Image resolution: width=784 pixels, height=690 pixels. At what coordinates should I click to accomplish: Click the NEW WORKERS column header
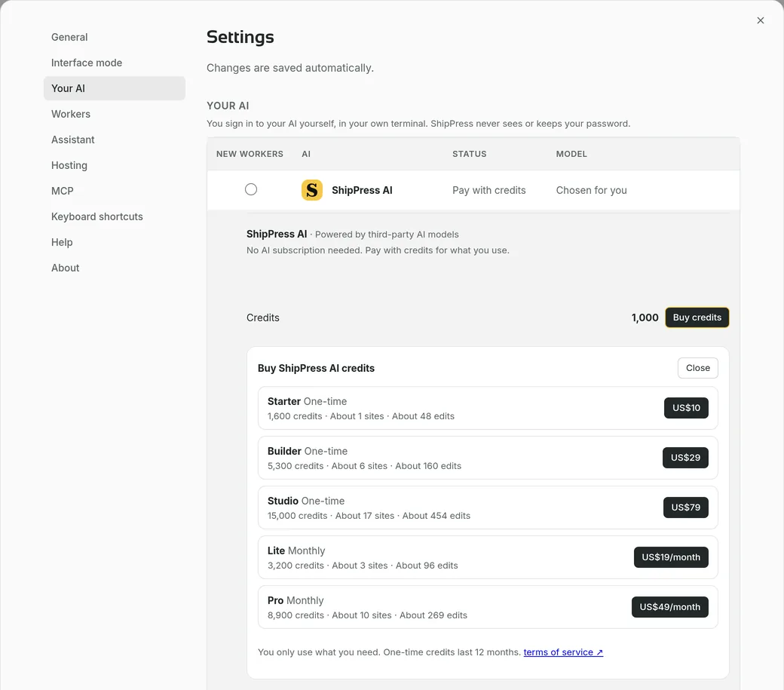coord(250,154)
